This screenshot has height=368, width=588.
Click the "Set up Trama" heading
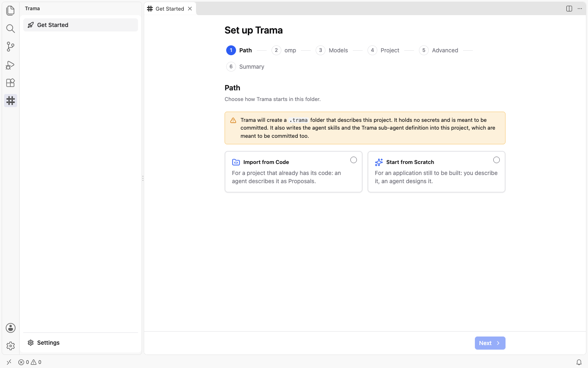click(254, 30)
